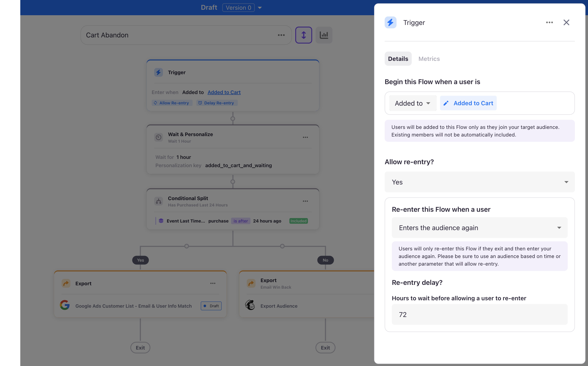Viewport: 588px width, 366px height.
Task: Click the Added to Cart link in Trigger node
Action: click(224, 92)
